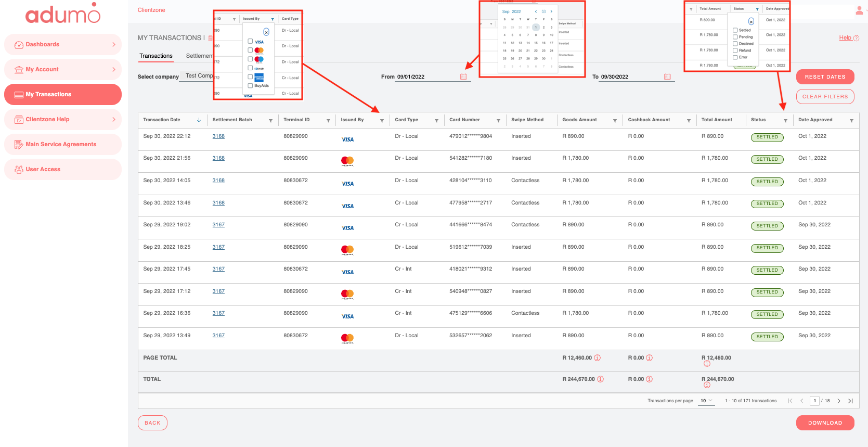Open the To date calendar picker
868x447 pixels.
tap(667, 76)
